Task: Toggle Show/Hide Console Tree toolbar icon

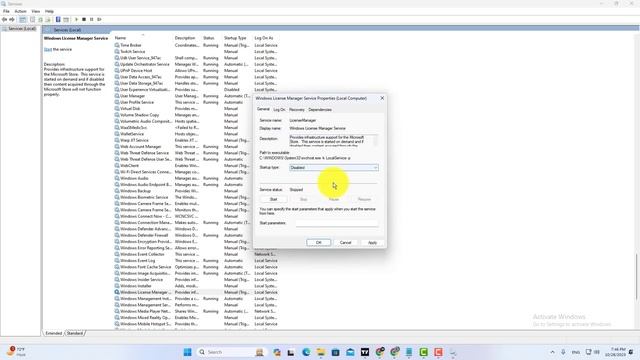Action: pos(22,20)
